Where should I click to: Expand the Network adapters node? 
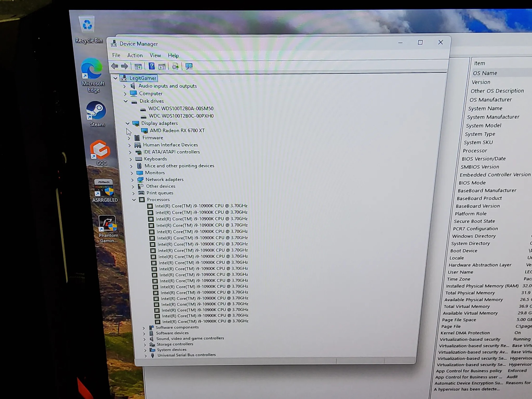coord(132,180)
